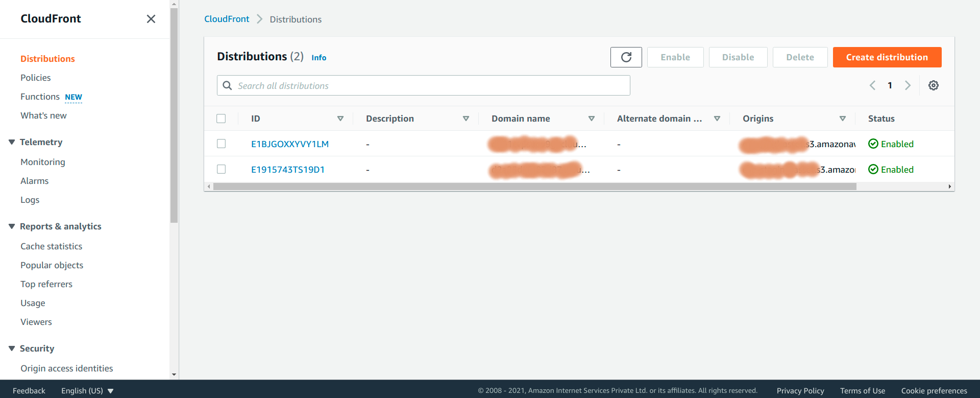
Task: Open Viewers report
Action: coord(36,322)
